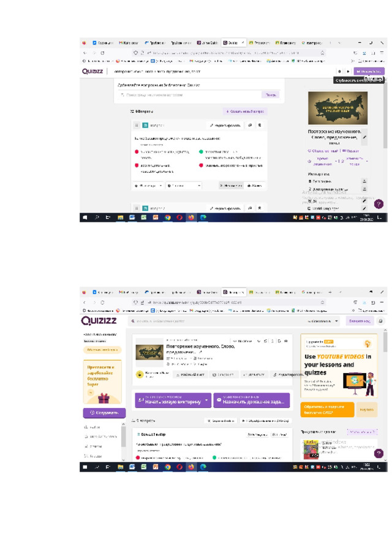The image size is (392, 555).
Task: Click the Quizizz logo in the editor screenshot
Action: click(x=92, y=71)
